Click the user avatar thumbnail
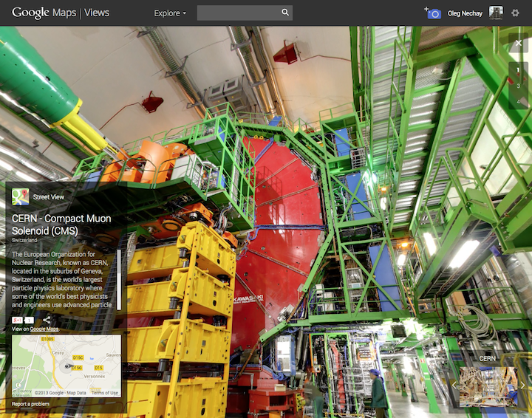 pyautogui.click(x=496, y=13)
